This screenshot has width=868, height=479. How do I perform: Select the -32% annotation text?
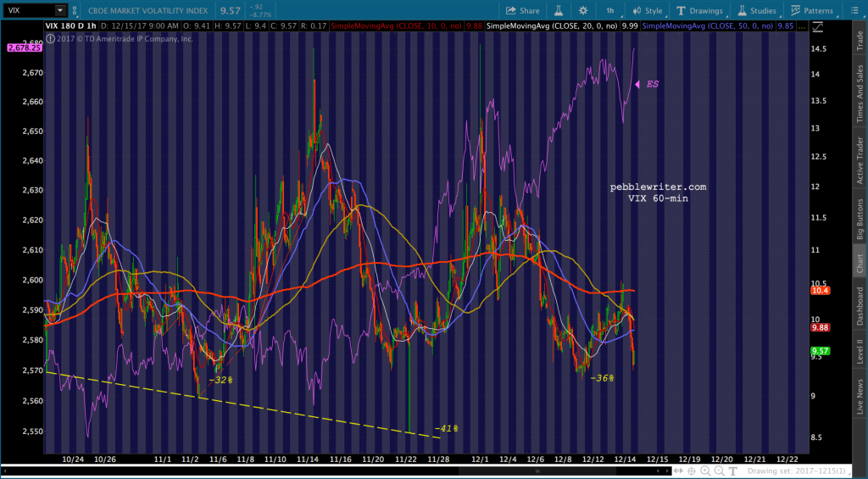(x=220, y=381)
